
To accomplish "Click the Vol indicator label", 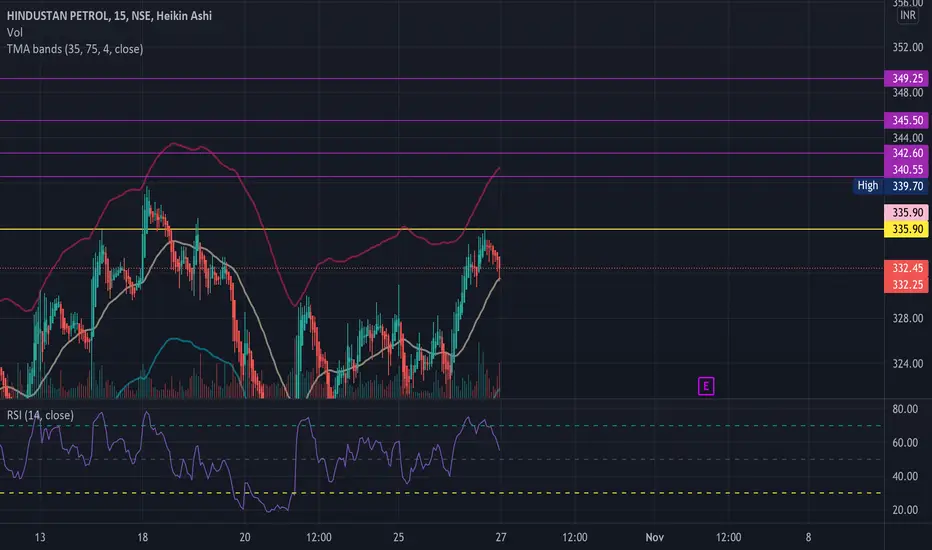I will click(x=15, y=33).
